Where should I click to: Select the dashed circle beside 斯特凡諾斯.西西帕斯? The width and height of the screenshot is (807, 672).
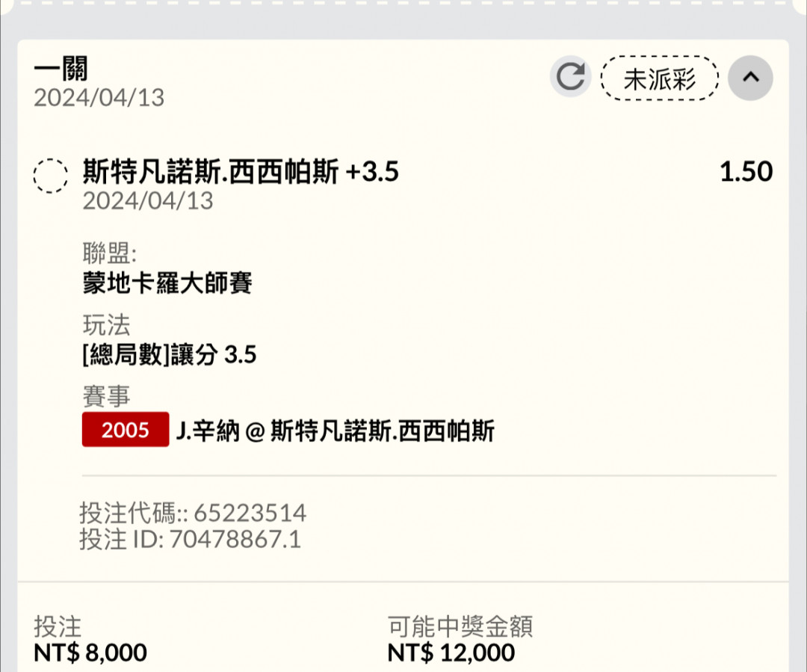click(x=51, y=176)
